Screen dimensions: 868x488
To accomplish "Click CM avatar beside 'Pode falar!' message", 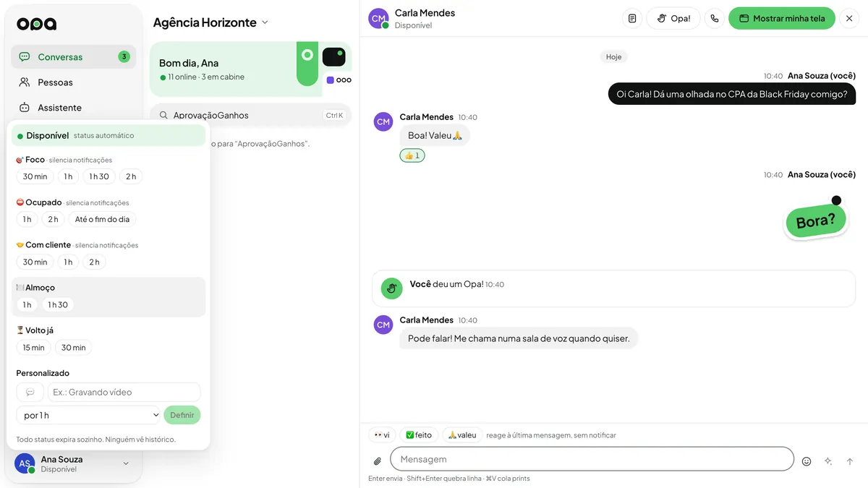I will click(x=383, y=325).
